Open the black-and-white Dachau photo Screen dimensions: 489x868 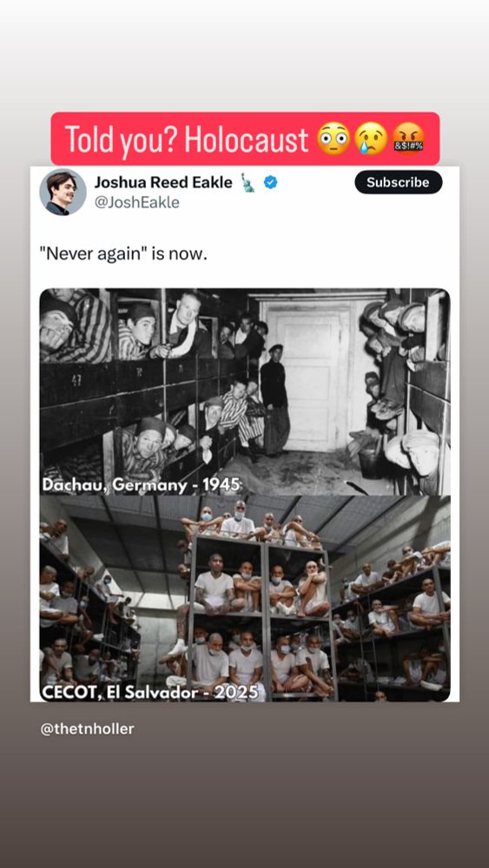click(x=245, y=391)
